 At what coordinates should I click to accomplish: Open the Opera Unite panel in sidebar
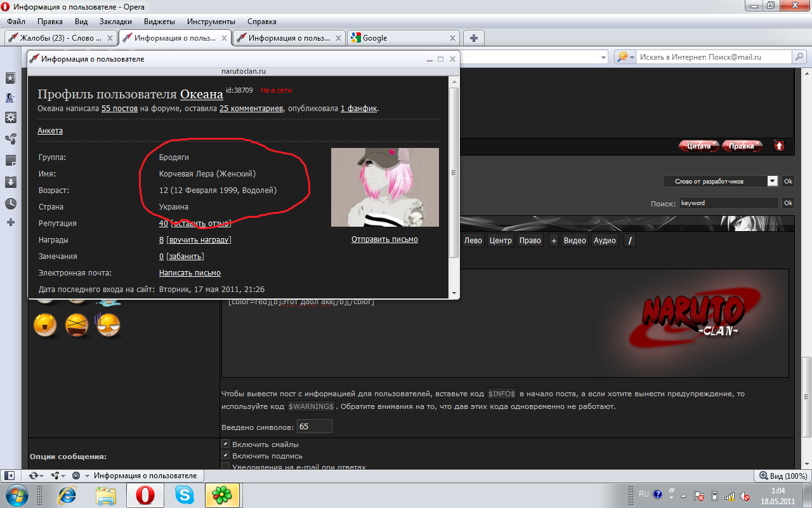pos(11,138)
